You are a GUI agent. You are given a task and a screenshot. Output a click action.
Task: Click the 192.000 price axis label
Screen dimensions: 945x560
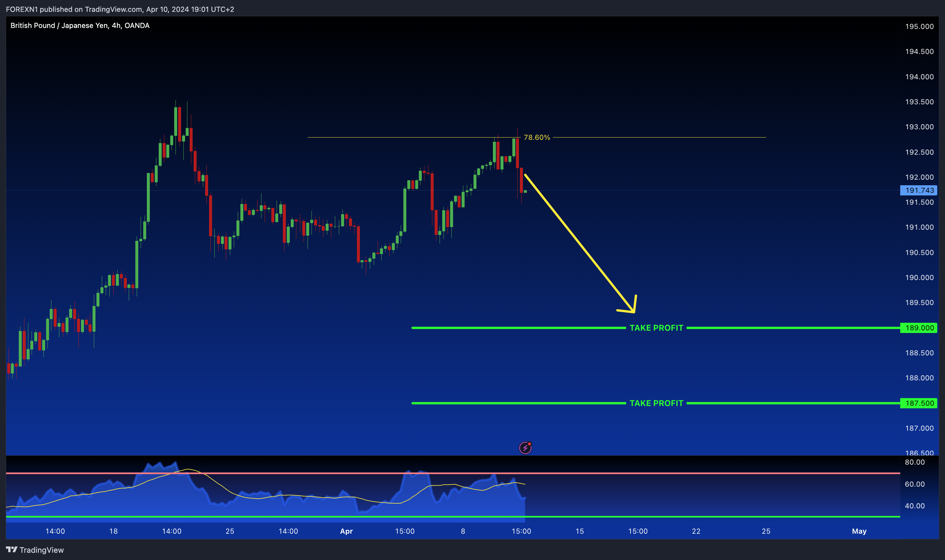919,177
